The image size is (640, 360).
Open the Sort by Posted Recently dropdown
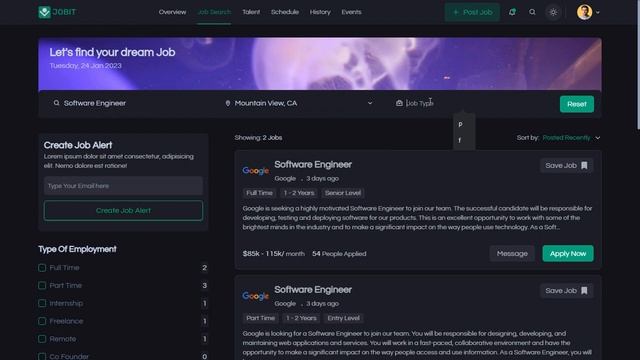[571, 138]
